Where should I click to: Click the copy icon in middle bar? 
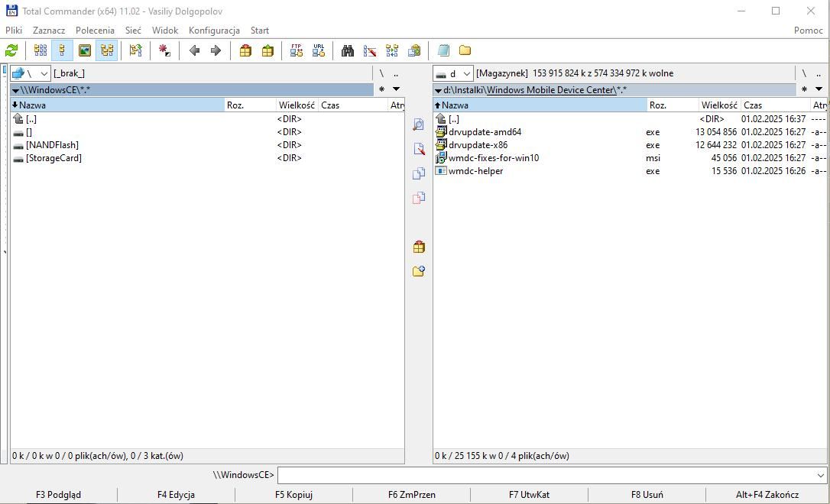pyautogui.click(x=419, y=173)
